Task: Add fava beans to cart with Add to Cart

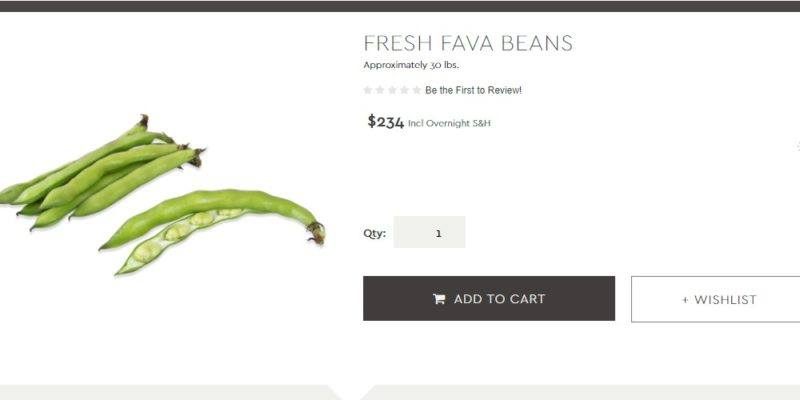Action: pyautogui.click(x=489, y=298)
